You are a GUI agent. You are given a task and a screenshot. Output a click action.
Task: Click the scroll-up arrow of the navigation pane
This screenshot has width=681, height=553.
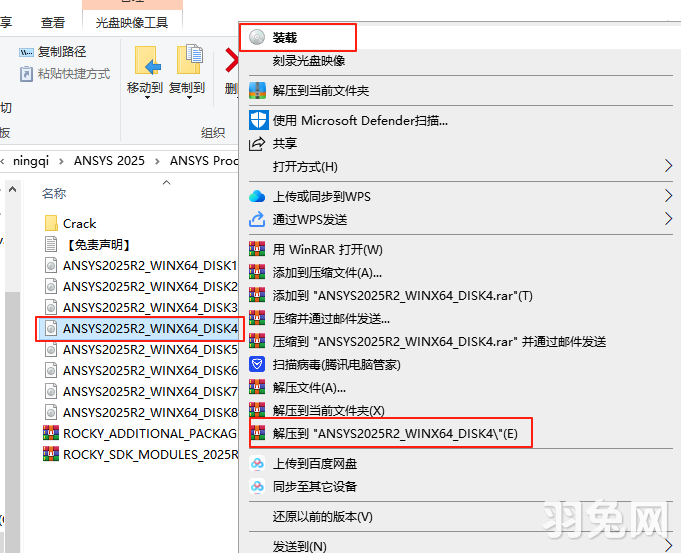[12, 189]
